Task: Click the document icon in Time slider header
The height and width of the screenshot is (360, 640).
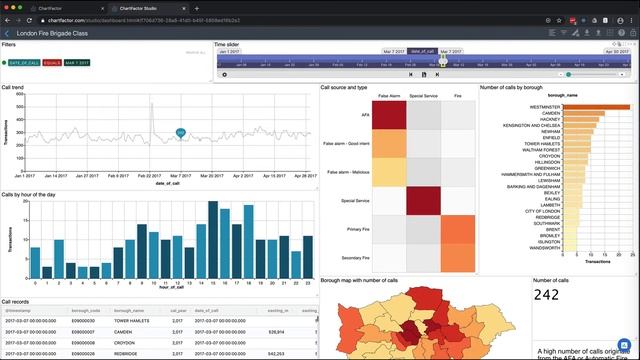Action: tap(619, 44)
